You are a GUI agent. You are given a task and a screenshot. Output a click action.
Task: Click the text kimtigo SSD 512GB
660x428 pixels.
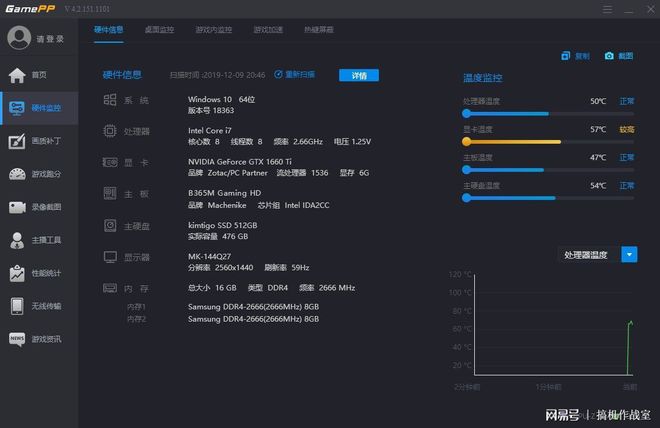pyautogui.click(x=222, y=225)
